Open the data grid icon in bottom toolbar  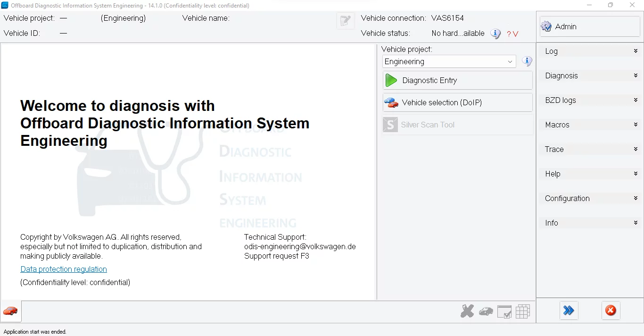pos(523,311)
